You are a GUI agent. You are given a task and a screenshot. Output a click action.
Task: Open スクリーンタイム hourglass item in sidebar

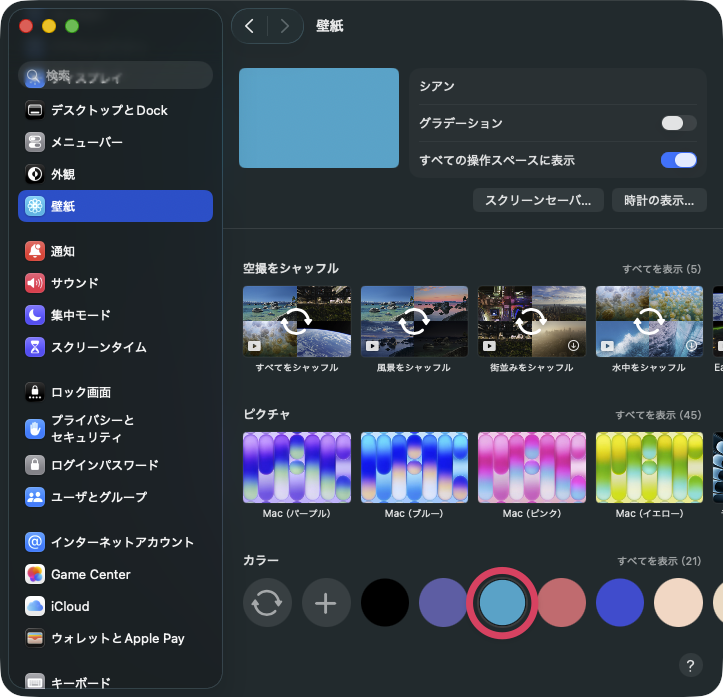(98, 347)
